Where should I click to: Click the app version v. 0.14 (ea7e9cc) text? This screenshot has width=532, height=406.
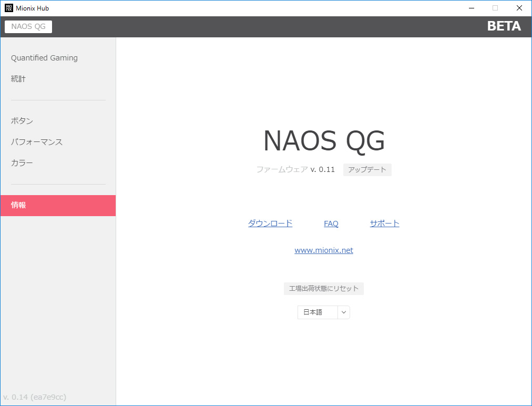(35, 397)
